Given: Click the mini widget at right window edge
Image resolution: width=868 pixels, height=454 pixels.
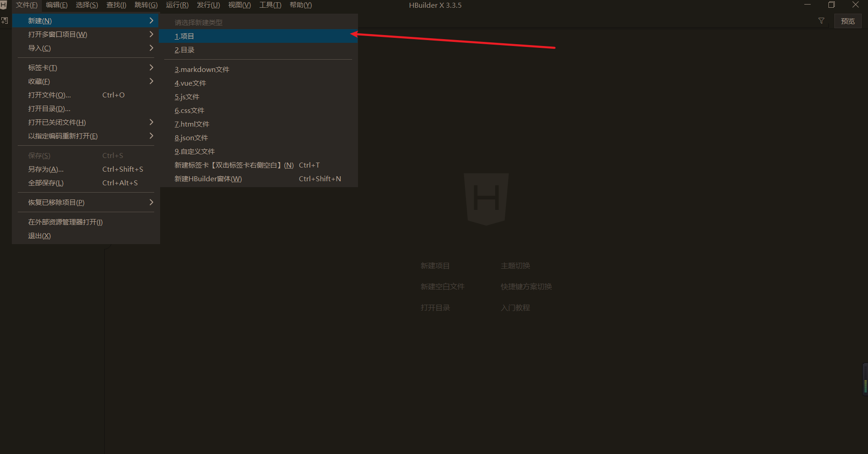Looking at the screenshot, I should pos(865,379).
